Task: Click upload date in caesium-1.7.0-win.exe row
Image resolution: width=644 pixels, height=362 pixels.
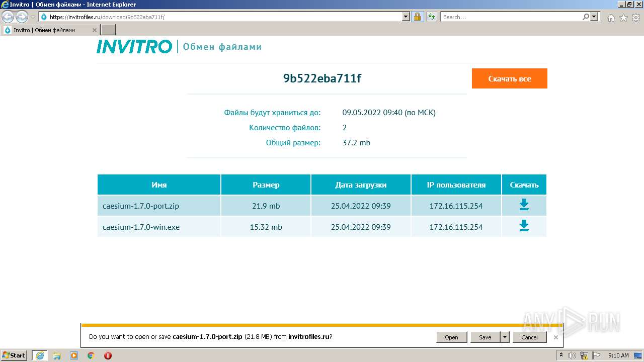Action: point(361,227)
